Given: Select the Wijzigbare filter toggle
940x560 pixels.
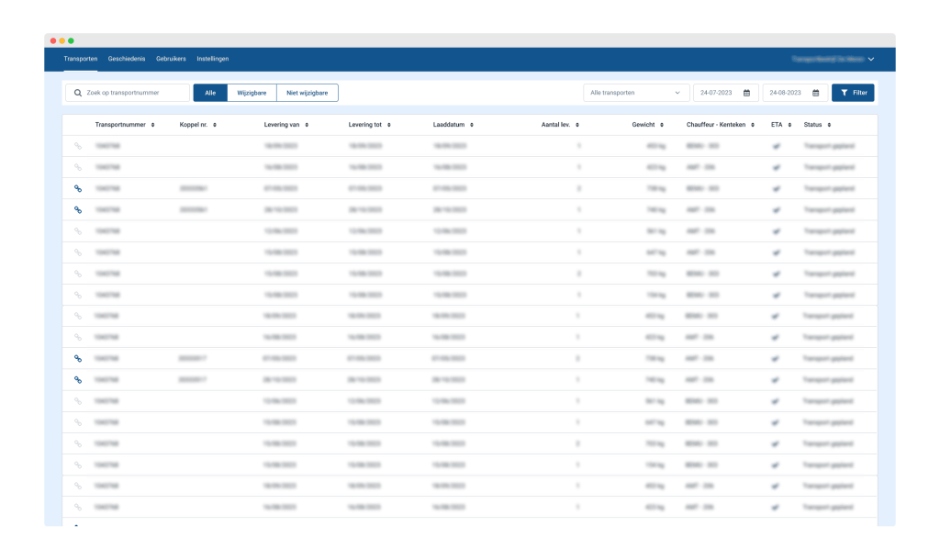Looking at the screenshot, I should pyautogui.click(x=252, y=93).
